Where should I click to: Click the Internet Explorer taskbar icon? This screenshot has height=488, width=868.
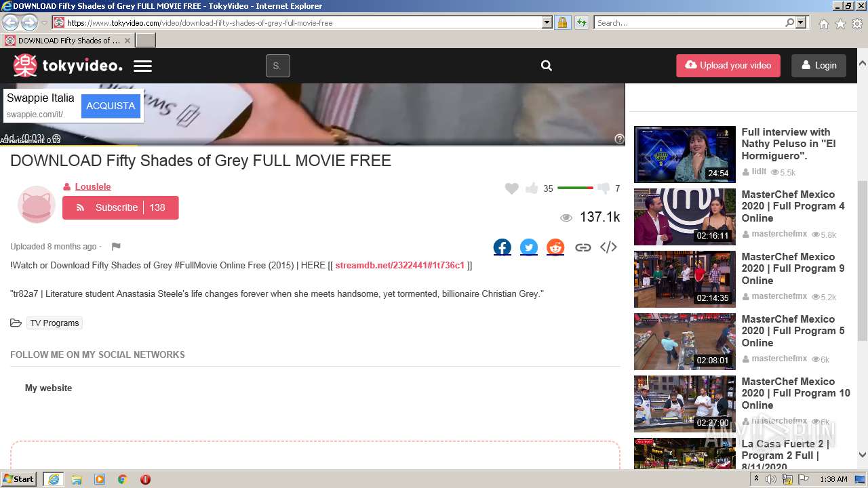(54, 479)
